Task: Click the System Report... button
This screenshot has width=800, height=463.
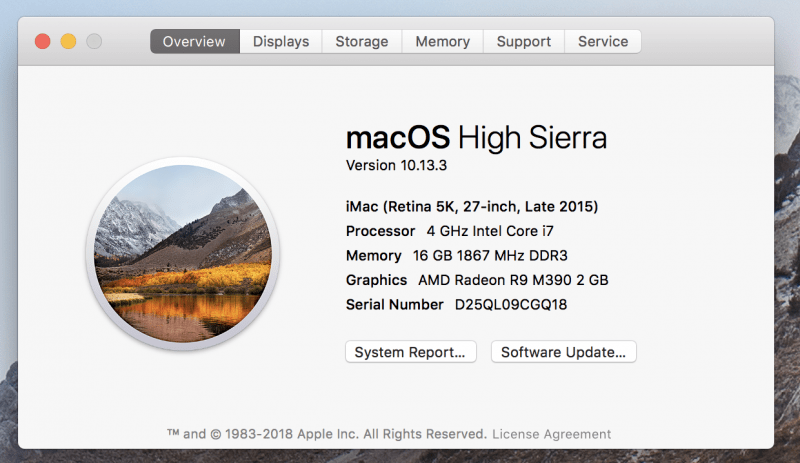Action: click(411, 352)
